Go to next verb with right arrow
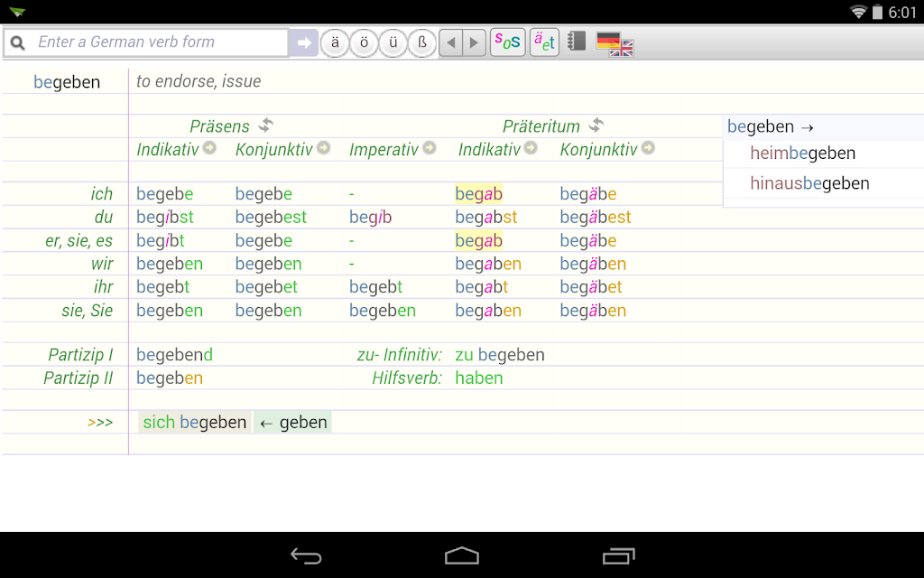Image resolution: width=924 pixels, height=578 pixels. (475, 42)
